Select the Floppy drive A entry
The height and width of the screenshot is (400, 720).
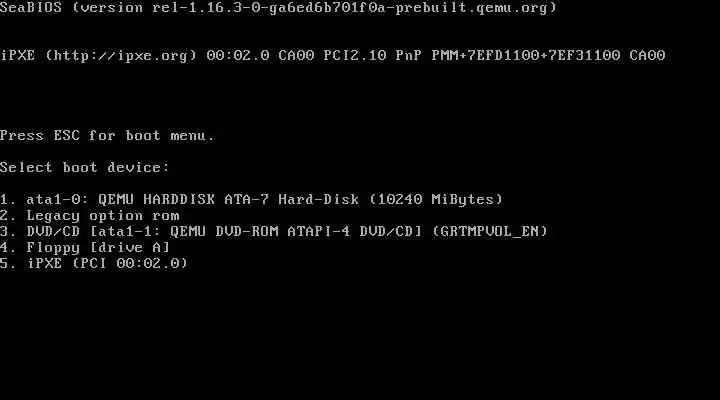[85, 248]
